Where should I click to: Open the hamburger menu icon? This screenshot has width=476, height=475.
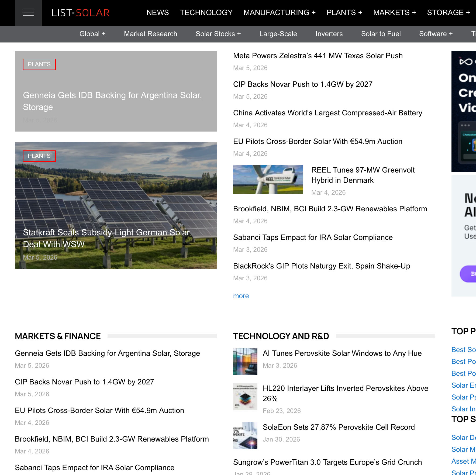(28, 13)
